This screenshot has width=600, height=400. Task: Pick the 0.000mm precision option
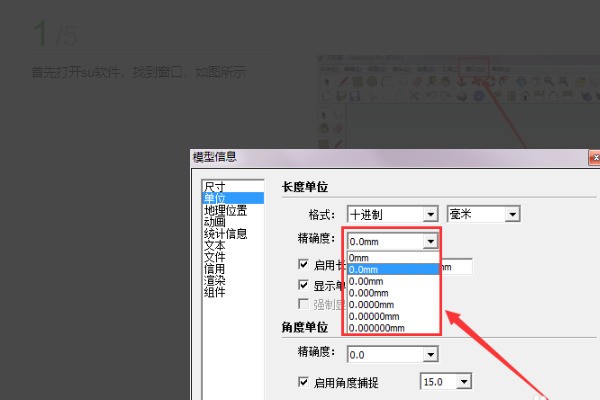click(x=393, y=293)
